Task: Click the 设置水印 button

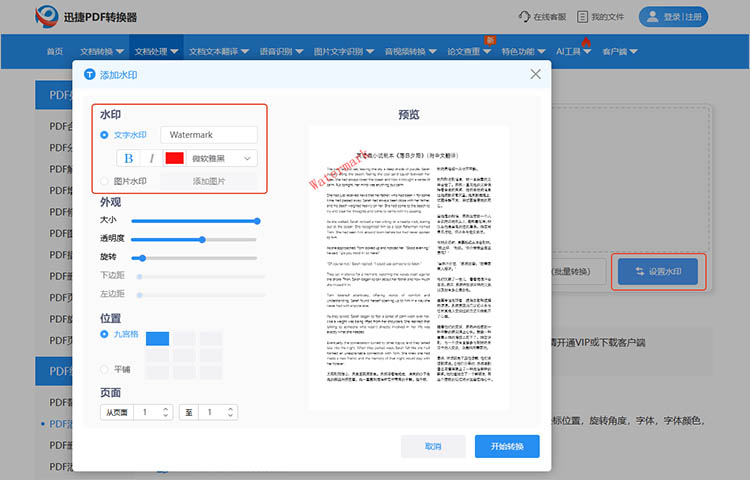Action: pos(658,272)
